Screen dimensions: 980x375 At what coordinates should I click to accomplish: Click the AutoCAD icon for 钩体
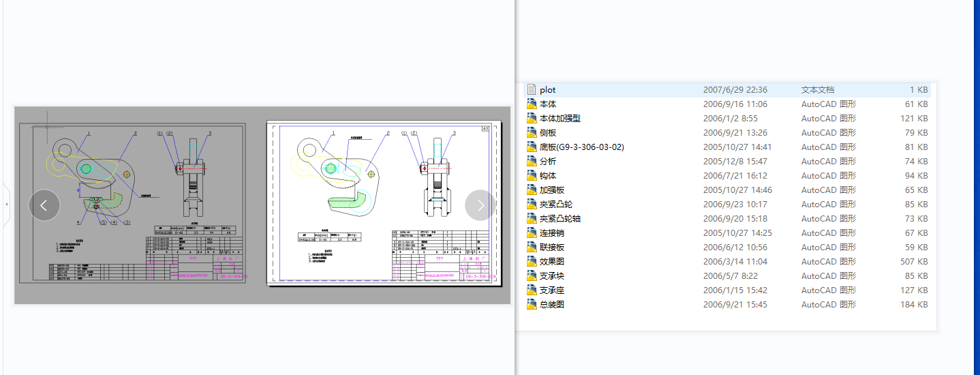(x=532, y=175)
